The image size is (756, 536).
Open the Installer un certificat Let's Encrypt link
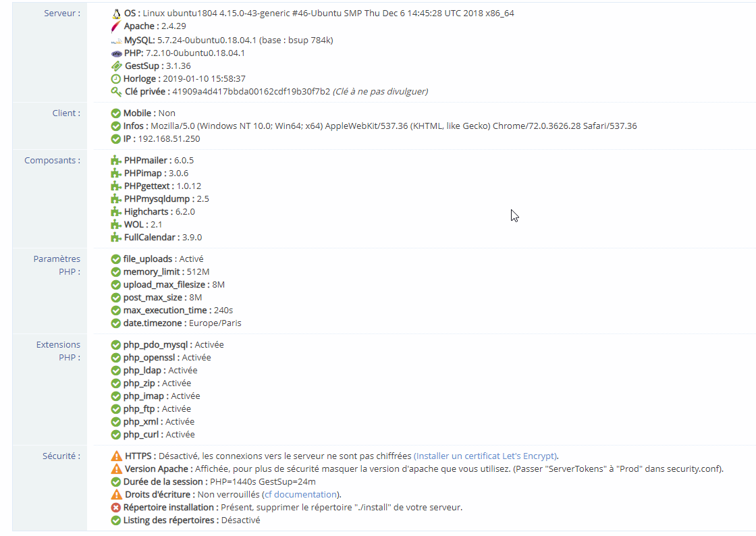[x=483, y=456]
